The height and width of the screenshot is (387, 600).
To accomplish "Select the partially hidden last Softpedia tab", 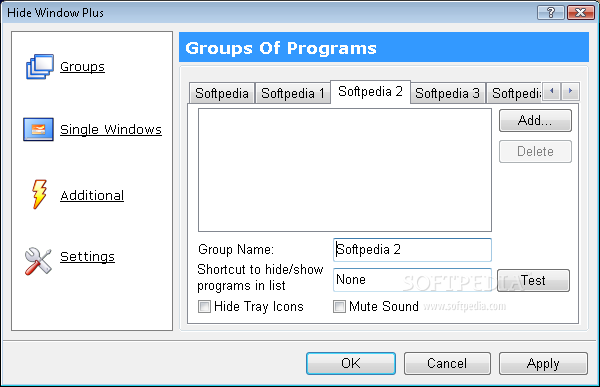I will 514,93.
